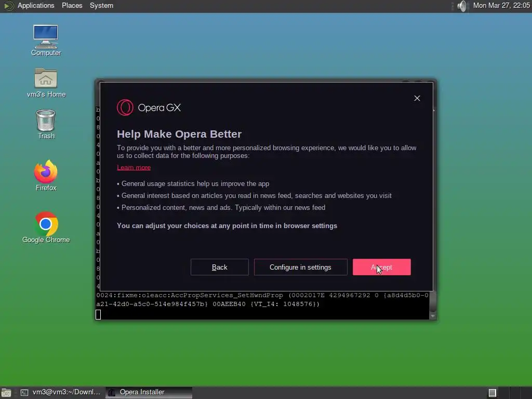Click the MATE logo in top panel
This screenshot has height=399, width=532.
[x=8, y=6]
